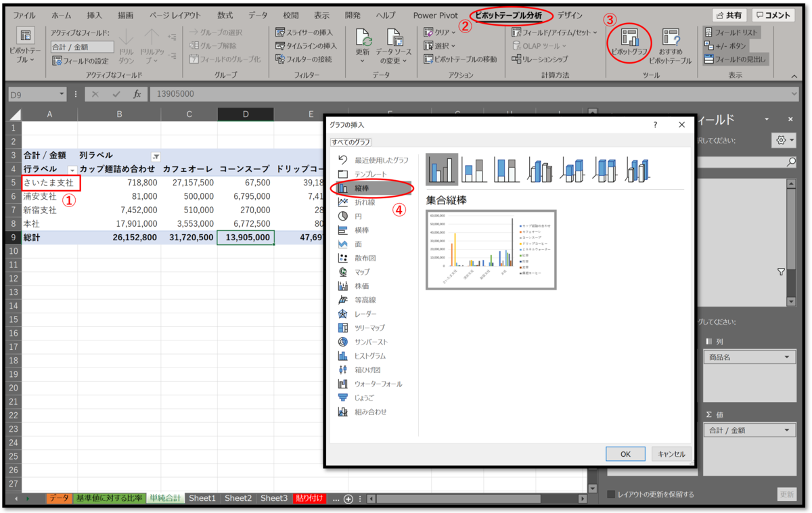Open the Power Pivot tab
Viewport: 812px width, 513px height.
(x=436, y=15)
